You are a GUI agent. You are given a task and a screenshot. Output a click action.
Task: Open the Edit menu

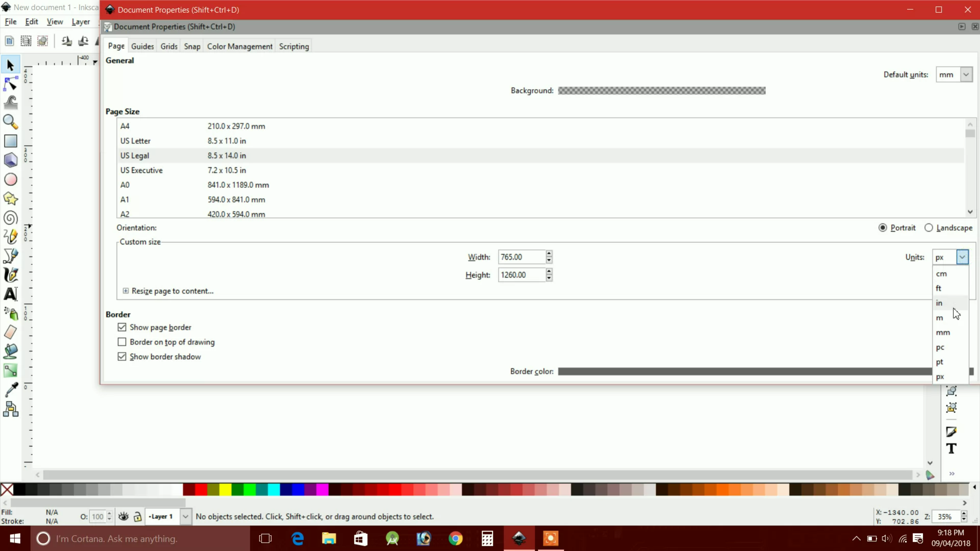click(31, 22)
